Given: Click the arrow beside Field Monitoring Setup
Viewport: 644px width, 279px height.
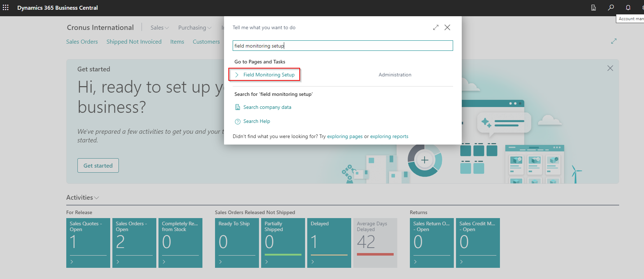Looking at the screenshot, I should tap(237, 75).
